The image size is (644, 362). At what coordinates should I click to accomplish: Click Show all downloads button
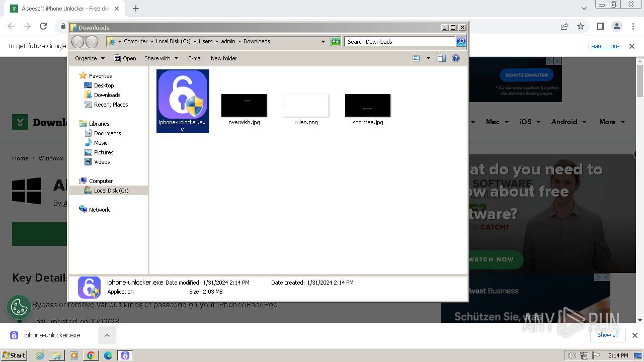click(x=607, y=335)
